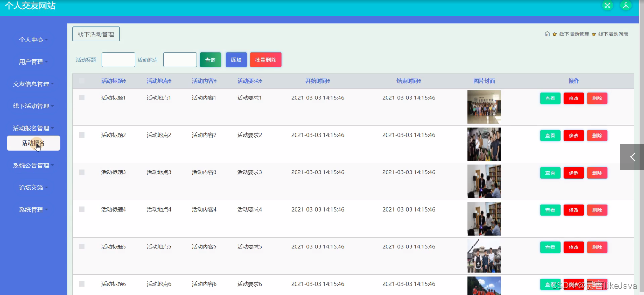Open cover image thumbnail for 活动标题4

point(484,219)
